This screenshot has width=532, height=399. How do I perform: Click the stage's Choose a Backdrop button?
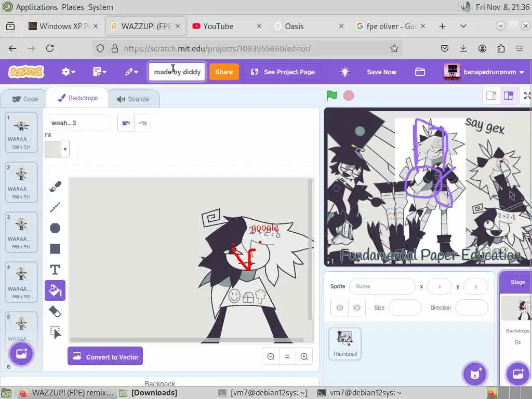click(518, 374)
